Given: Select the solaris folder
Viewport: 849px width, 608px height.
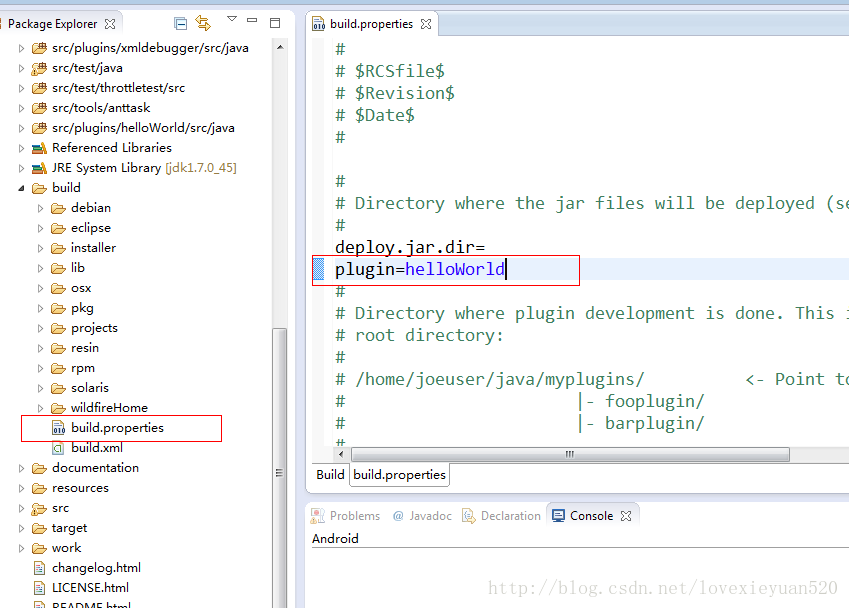Looking at the screenshot, I should [90, 388].
